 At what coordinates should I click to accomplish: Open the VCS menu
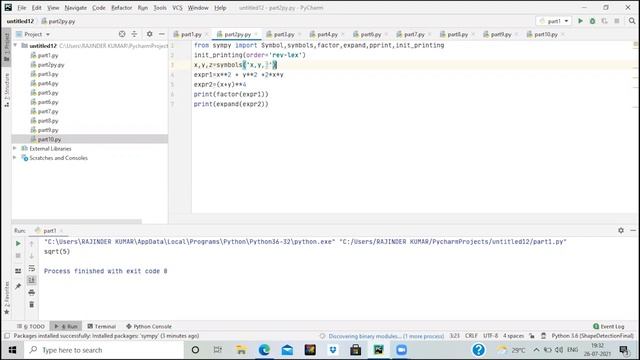(177, 8)
